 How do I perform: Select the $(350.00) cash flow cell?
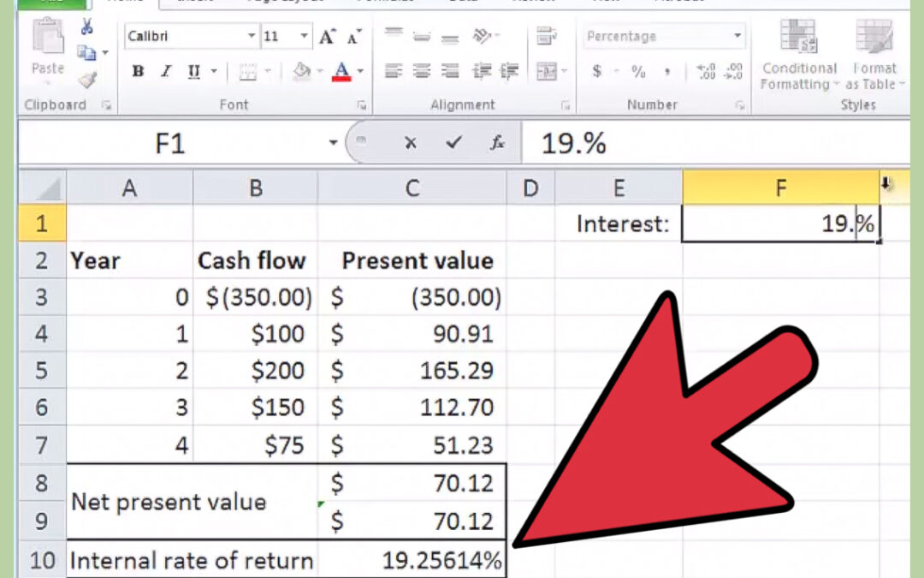(255, 297)
